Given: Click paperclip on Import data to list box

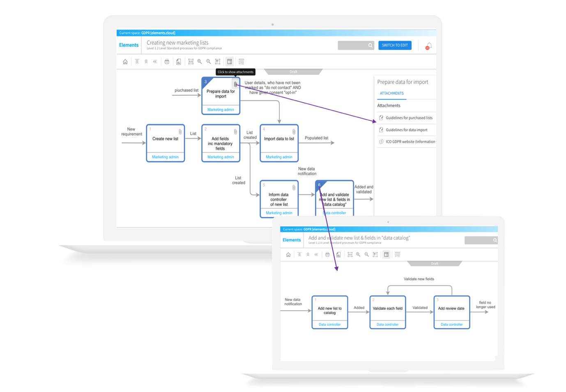Looking at the screenshot, I should click(294, 132).
